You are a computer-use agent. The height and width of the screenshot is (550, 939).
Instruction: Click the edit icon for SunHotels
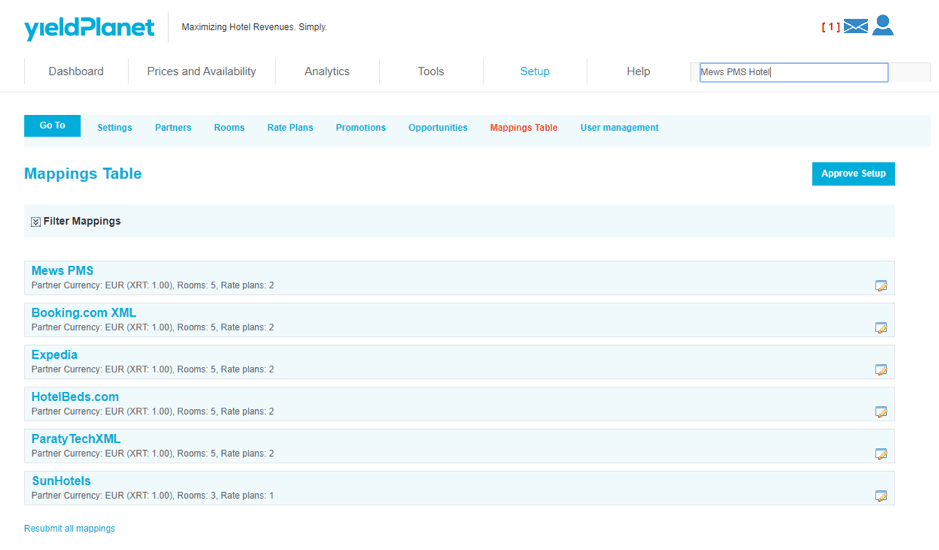881,496
